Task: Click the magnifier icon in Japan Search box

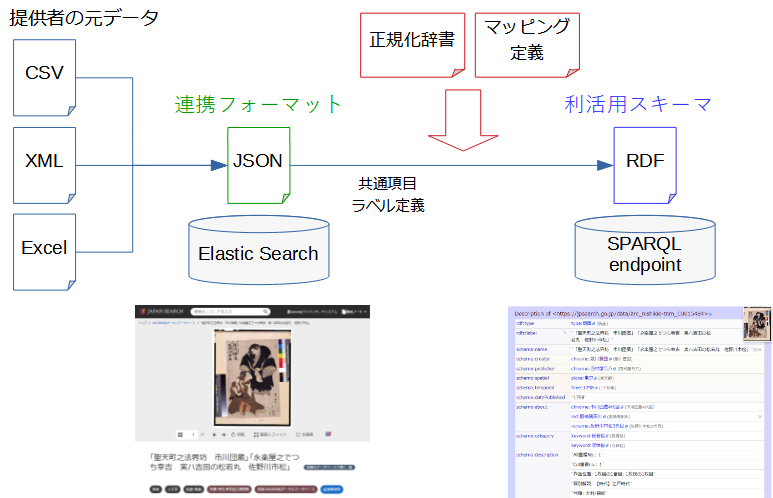Action: [x=265, y=312]
